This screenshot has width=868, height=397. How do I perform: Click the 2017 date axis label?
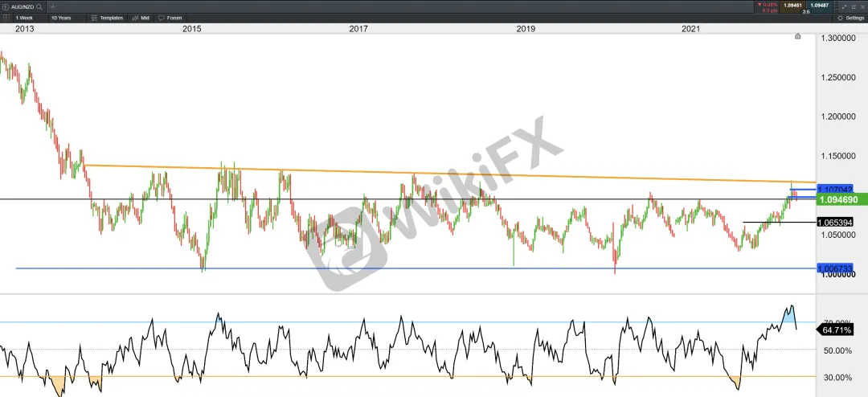tap(358, 29)
